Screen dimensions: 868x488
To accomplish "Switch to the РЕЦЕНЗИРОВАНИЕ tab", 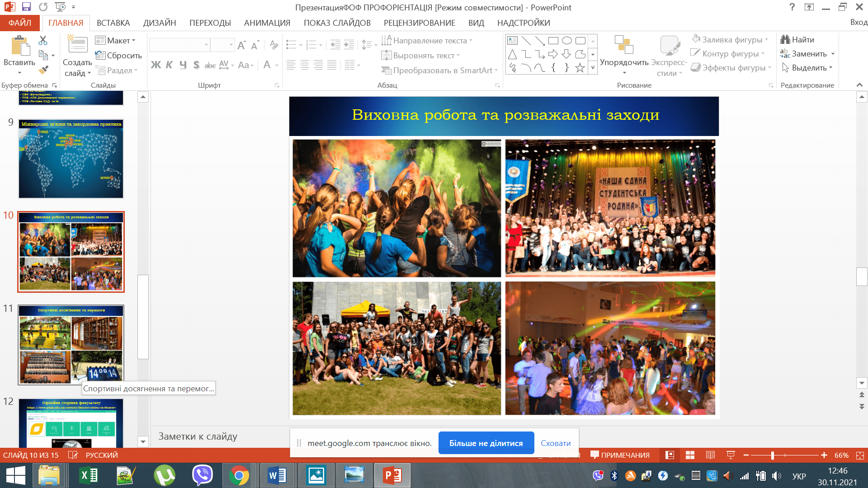I will tap(420, 23).
